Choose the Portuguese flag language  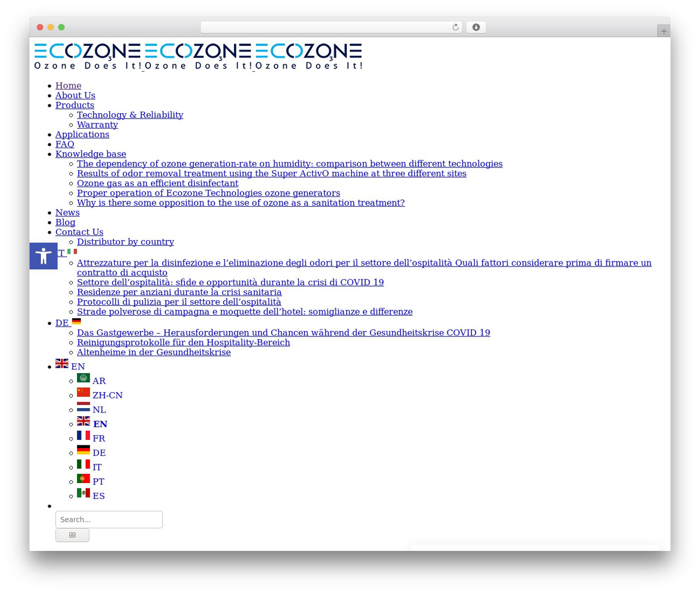tap(90, 481)
